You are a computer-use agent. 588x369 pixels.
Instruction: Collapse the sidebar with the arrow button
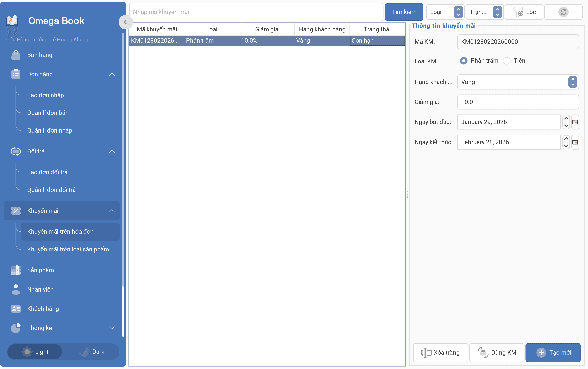(x=125, y=22)
